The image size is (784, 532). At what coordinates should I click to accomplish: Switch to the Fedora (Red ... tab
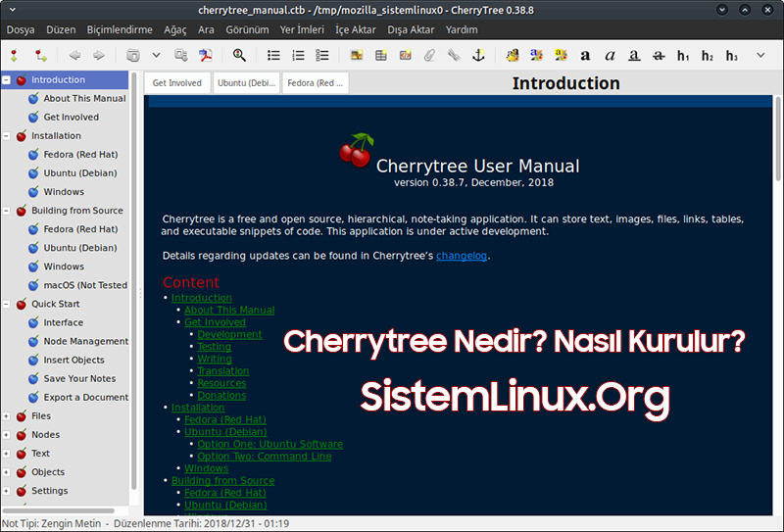(315, 83)
